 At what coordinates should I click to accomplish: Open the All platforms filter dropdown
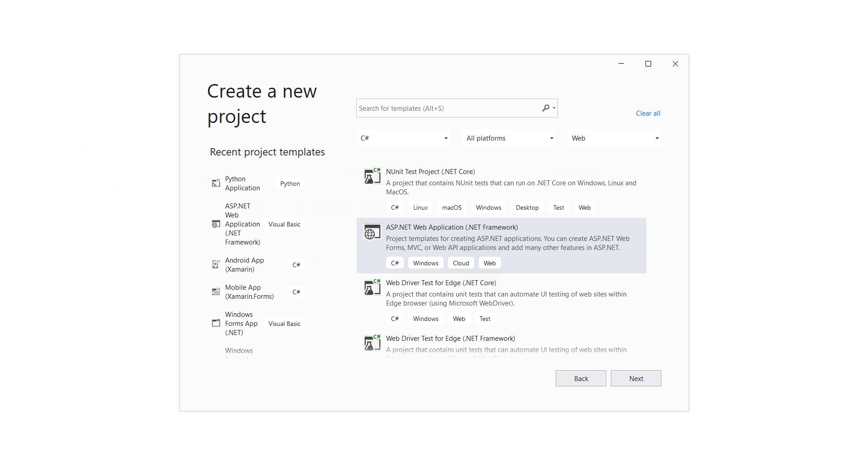(509, 138)
